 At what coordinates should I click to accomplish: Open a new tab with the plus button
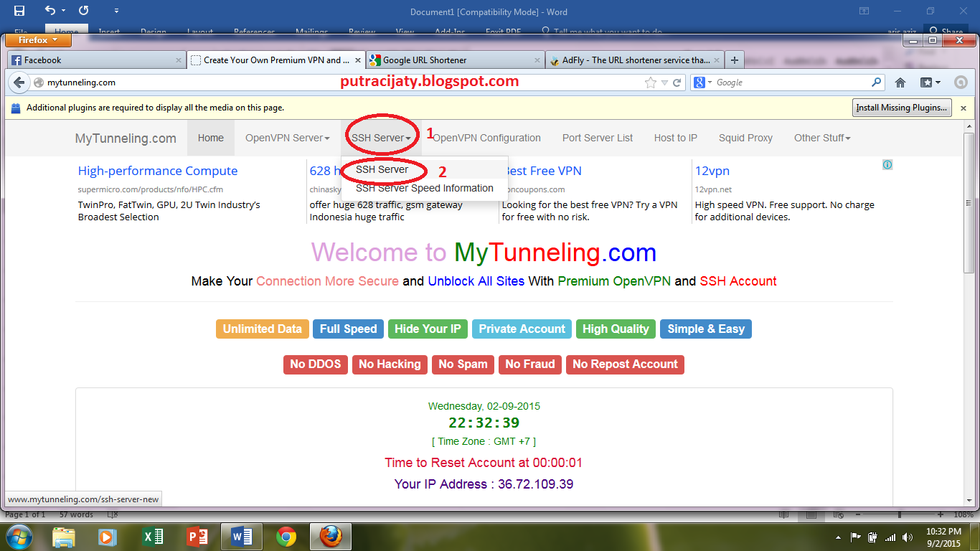[734, 60]
